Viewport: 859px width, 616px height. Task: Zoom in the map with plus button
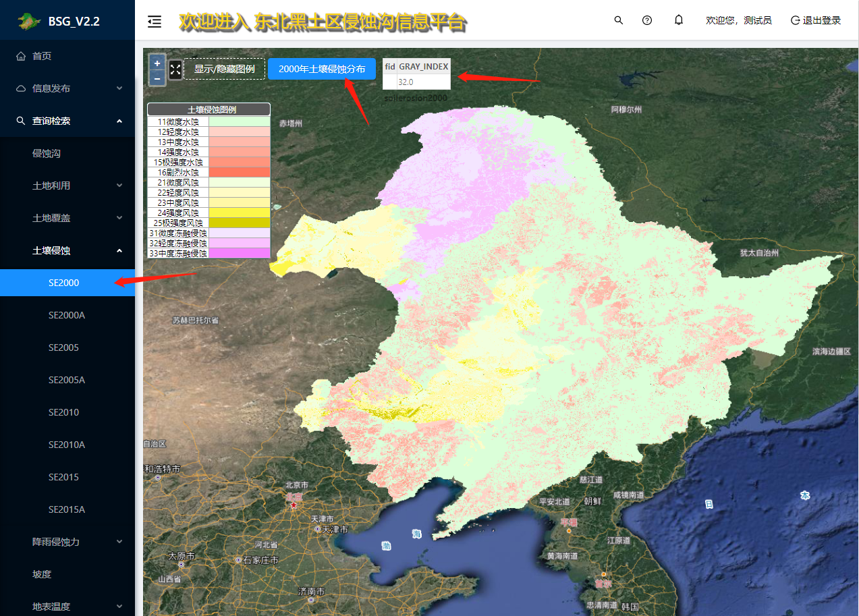point(157,63)
